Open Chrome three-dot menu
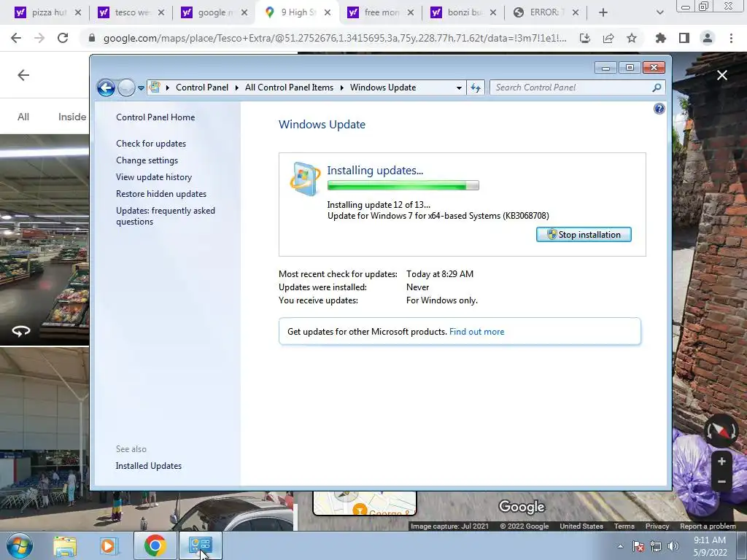747x560 pixels. [x=731, y=38]
